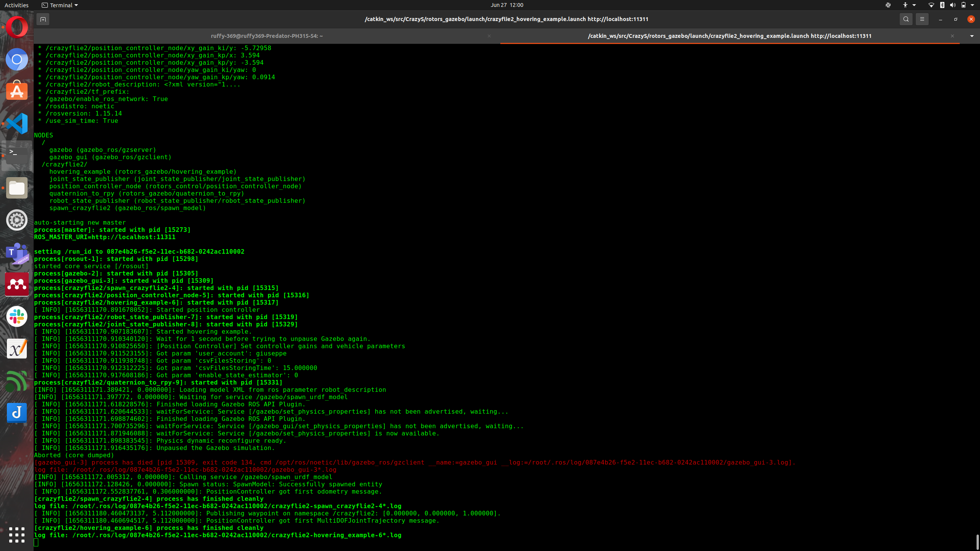Launch Xournal++ note app from the dock

point(17,349)
